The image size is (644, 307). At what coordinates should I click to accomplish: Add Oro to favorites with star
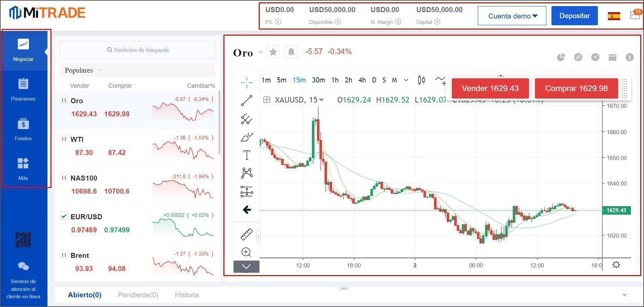tap(273, 52)
